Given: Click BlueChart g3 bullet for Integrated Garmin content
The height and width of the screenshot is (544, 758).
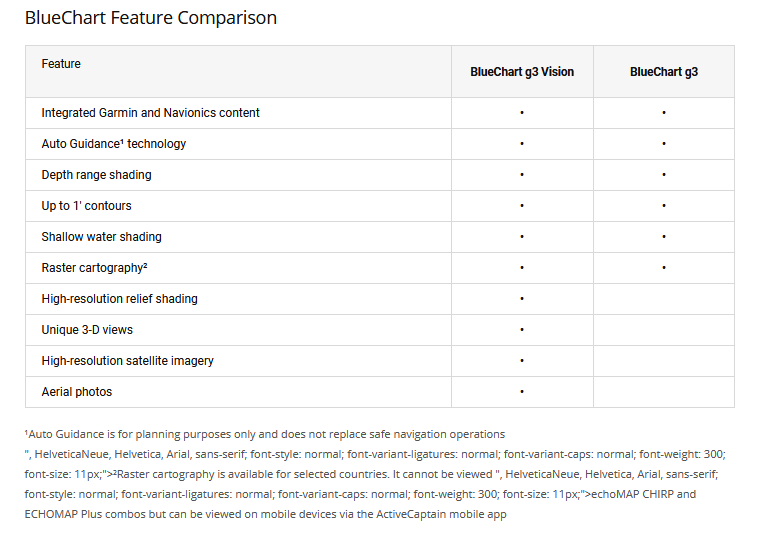Looking at the screenshot, I should [663, 113].
